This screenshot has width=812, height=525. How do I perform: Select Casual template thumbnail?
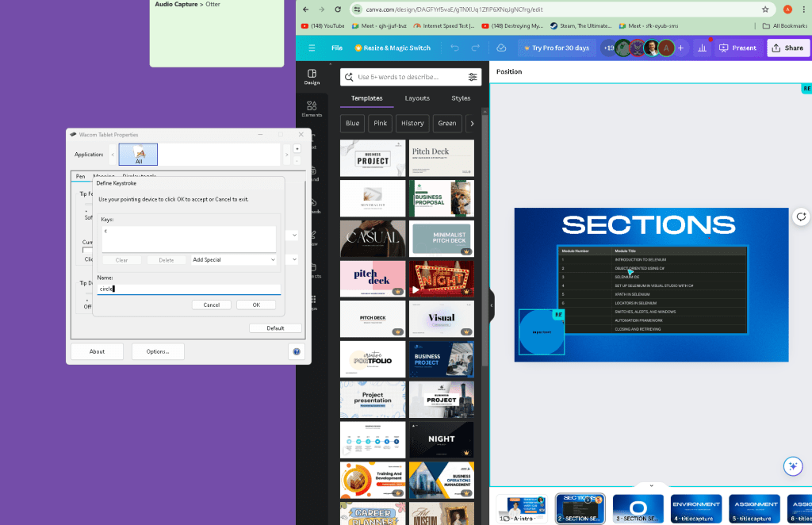tap(373, 239)
